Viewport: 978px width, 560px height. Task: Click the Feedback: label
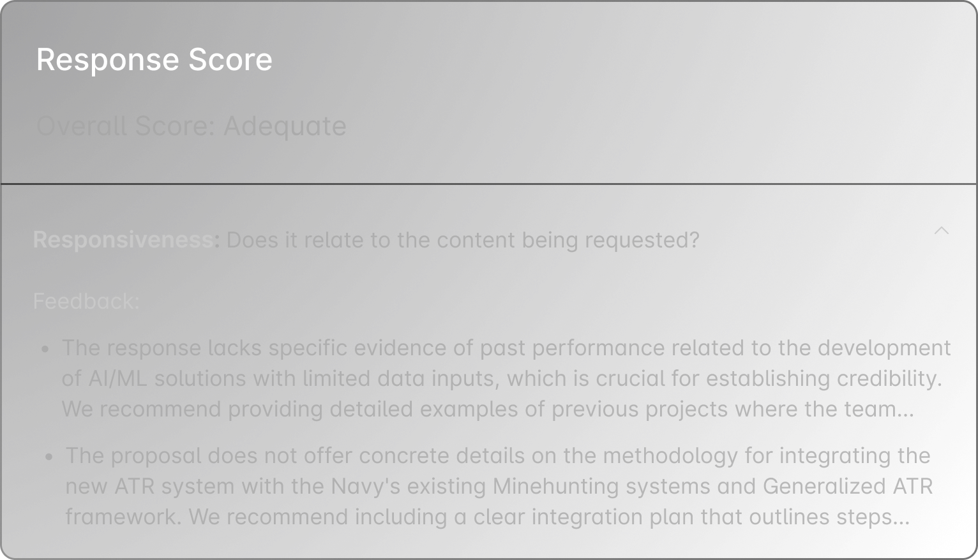(86, 301)
